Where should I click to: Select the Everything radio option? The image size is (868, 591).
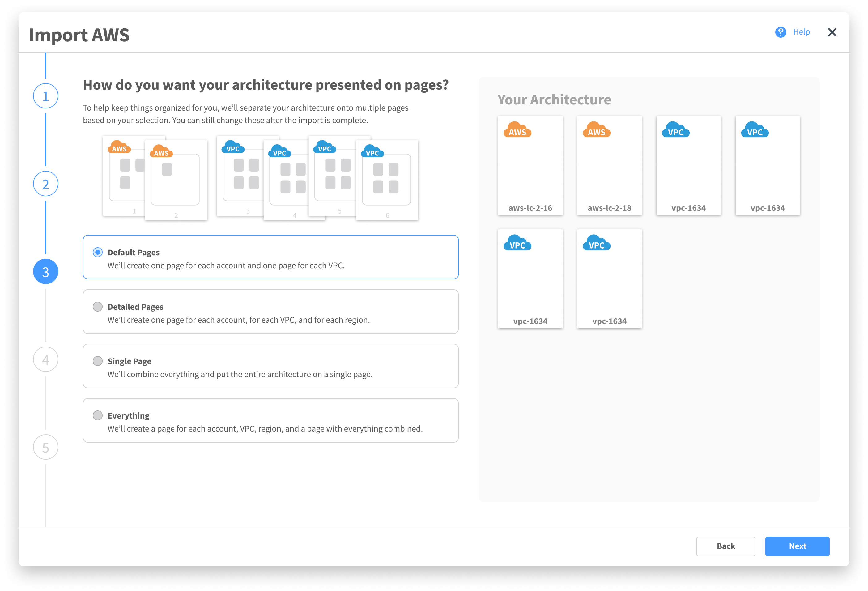pos(97,415)
